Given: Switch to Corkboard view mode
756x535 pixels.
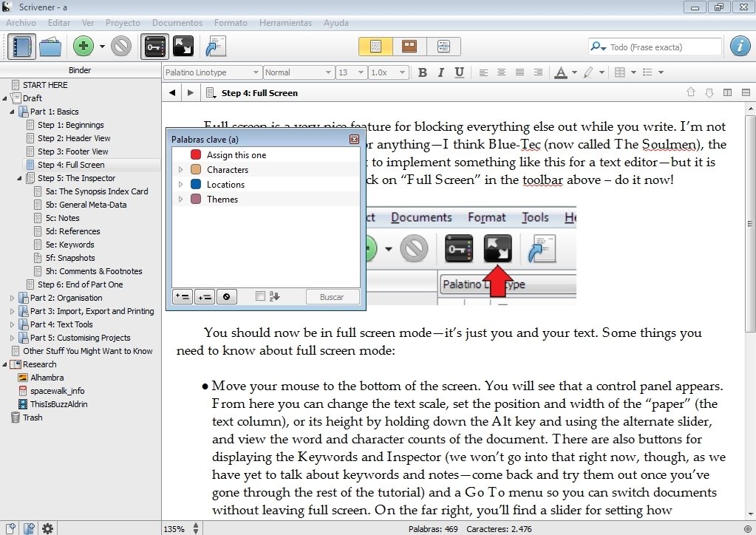Looking at the screenshot, I should pyautogui.click(x=409, y=47).
